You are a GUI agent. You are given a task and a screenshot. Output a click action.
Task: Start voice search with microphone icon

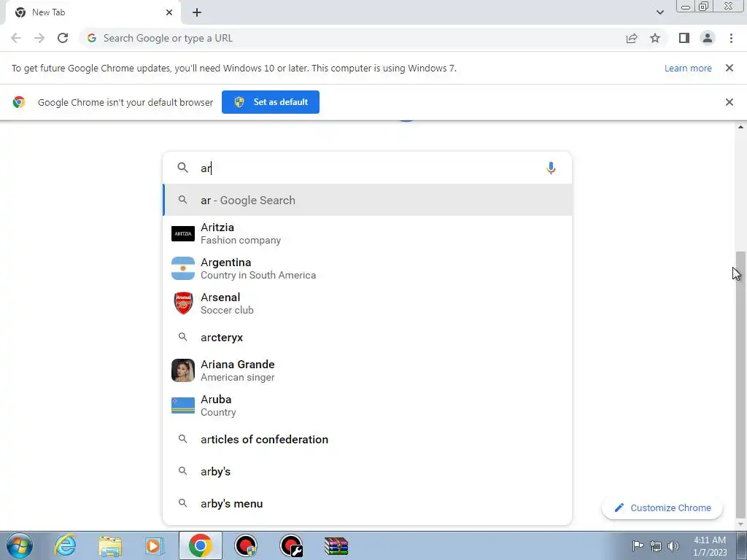pos(551,168)
